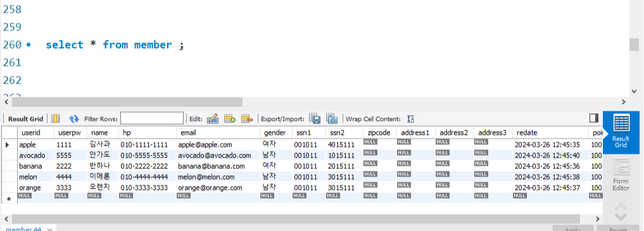Click the zipcode column header
Image resolution: width=644 pixels, height=231 pixels.
[379, 132]
